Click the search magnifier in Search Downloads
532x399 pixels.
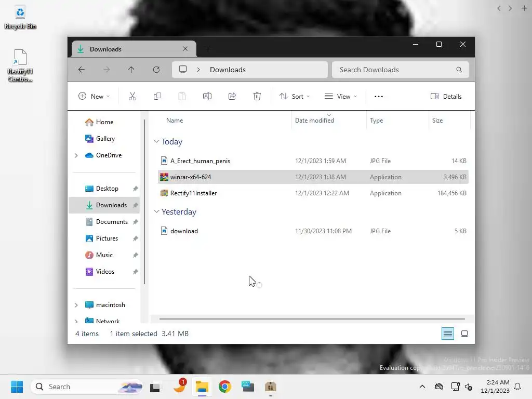coord(459,70)
